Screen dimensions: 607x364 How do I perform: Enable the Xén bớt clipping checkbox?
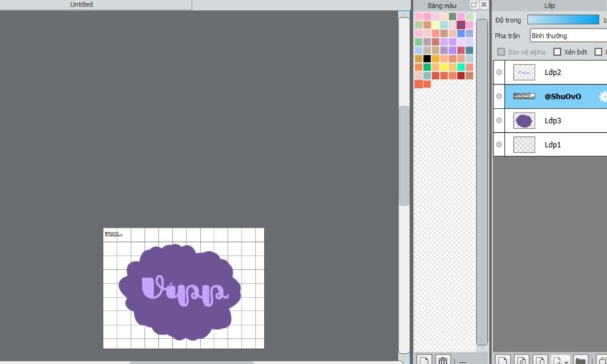tap(557, 52)
